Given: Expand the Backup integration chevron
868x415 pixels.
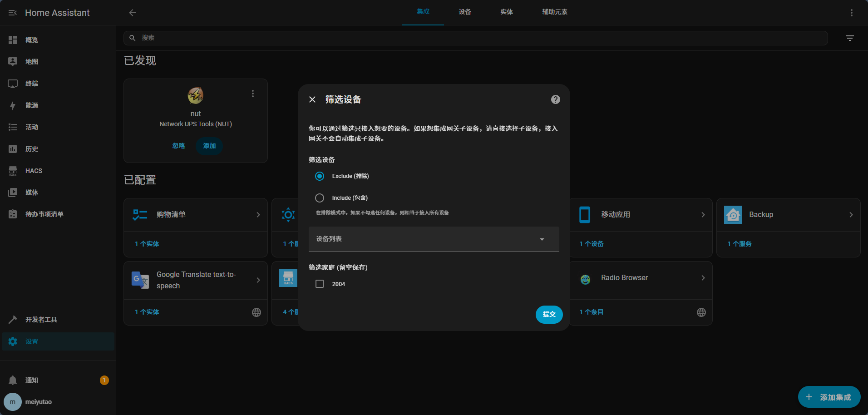Looking at the screenshot, I should coord(851,215).
